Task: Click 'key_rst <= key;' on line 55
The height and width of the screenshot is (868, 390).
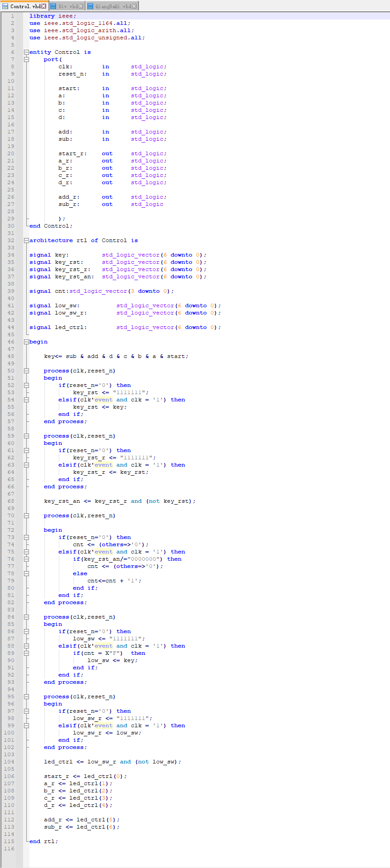Action: (x=100, y=407)
